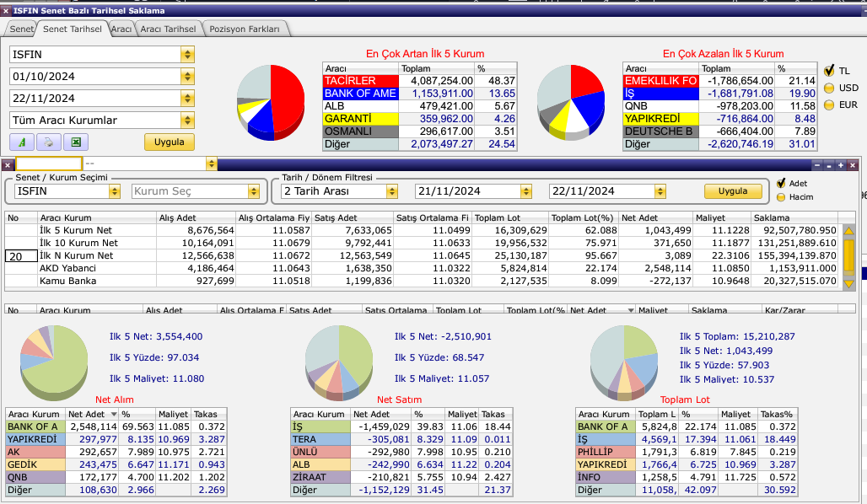Viewport: 867px width, 504px height.
Task: Select the Adet radio option
Action: pos(781,184)
